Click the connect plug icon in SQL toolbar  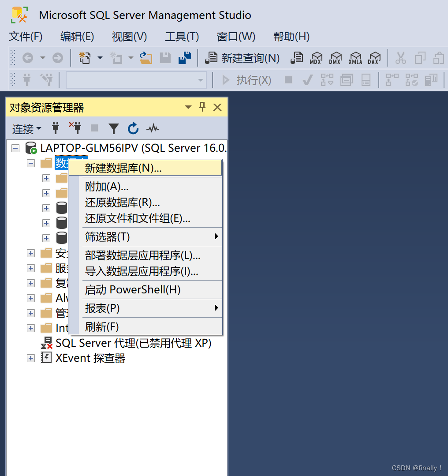27,80
